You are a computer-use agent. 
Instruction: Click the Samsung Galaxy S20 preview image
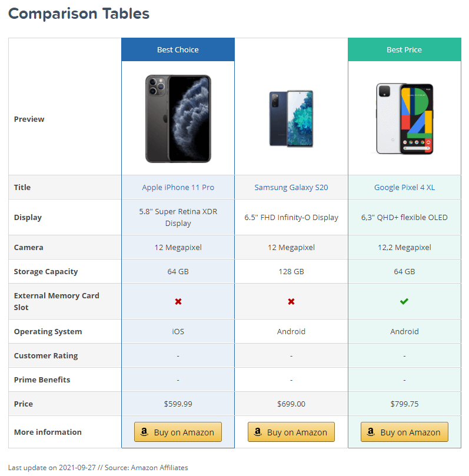pos(291,118)
